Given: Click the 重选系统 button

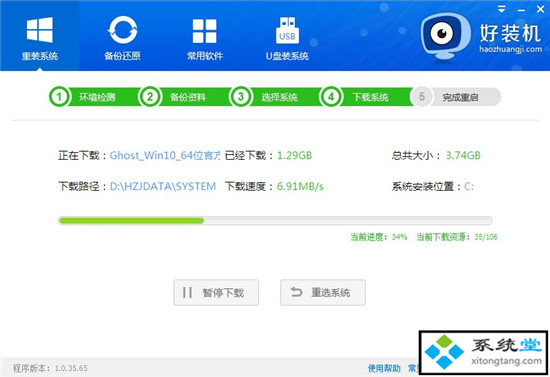Looking at the screenshot, I should [323, 292].
